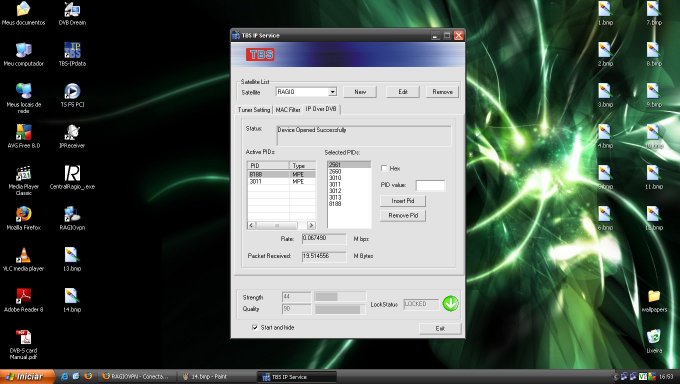680x384 pixels.
Task: Click the Internet Explorer quick launch icon
Action: pyautogui.click(x=64, y=377)
